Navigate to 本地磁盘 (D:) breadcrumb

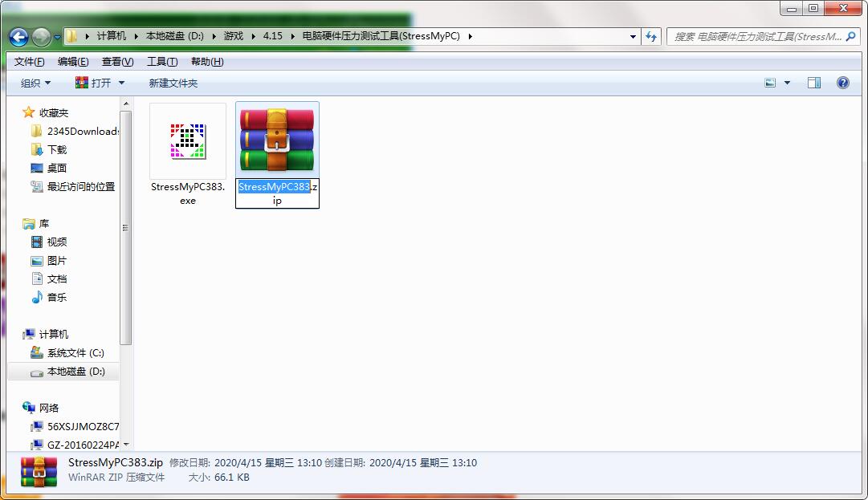[x=175, y=36]
